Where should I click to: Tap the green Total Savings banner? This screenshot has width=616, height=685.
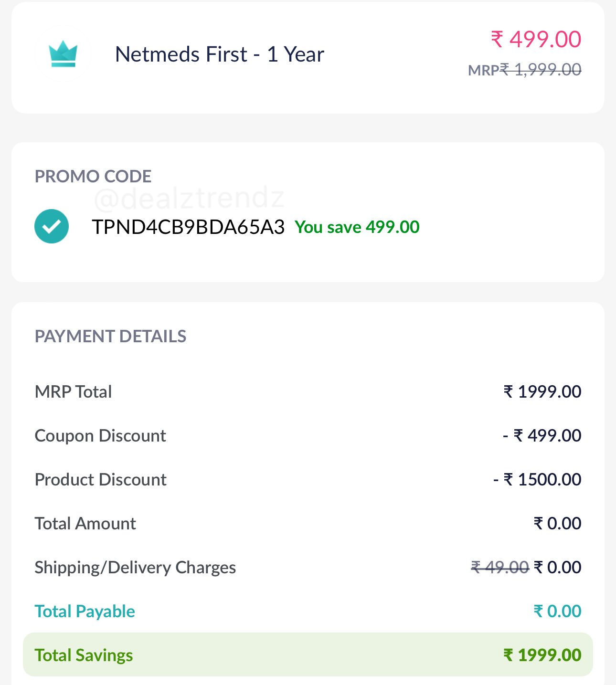coord(308,654)
